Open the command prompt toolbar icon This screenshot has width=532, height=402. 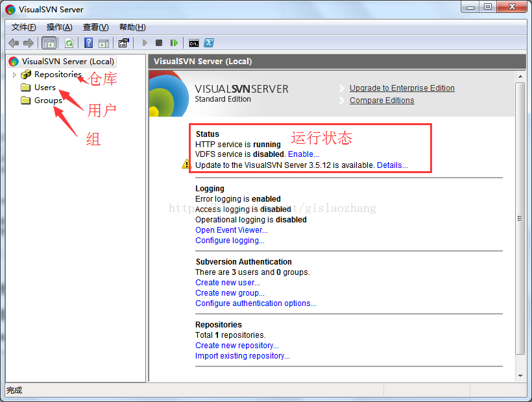tap(194, 43)
